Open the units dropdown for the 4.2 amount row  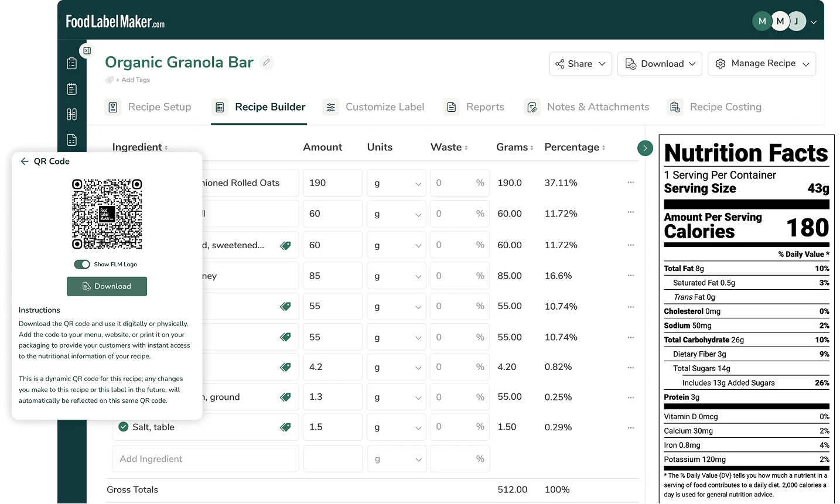(398, 367)
